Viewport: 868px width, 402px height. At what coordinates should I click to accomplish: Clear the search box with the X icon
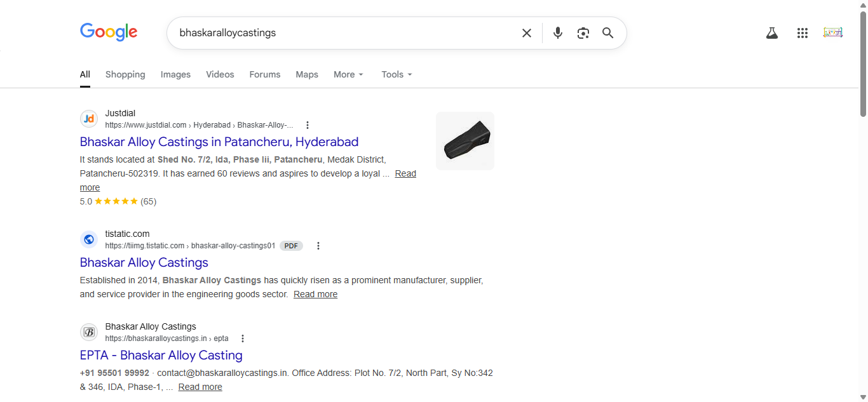coord(526,33)
